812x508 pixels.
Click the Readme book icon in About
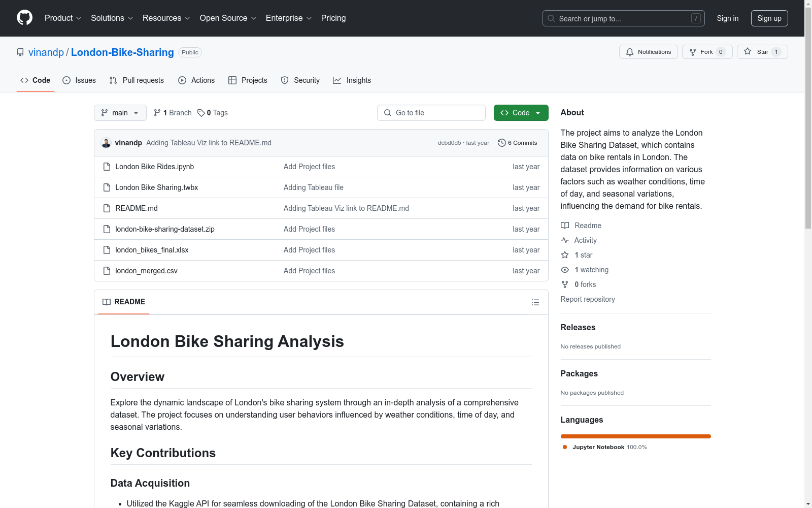(564, 225)
